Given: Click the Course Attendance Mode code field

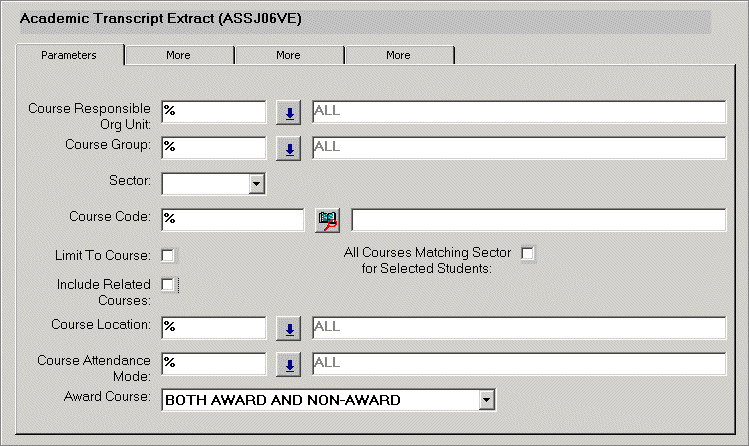Looking at the screenshot, I should pyautogui.click(x=213, y=364).
